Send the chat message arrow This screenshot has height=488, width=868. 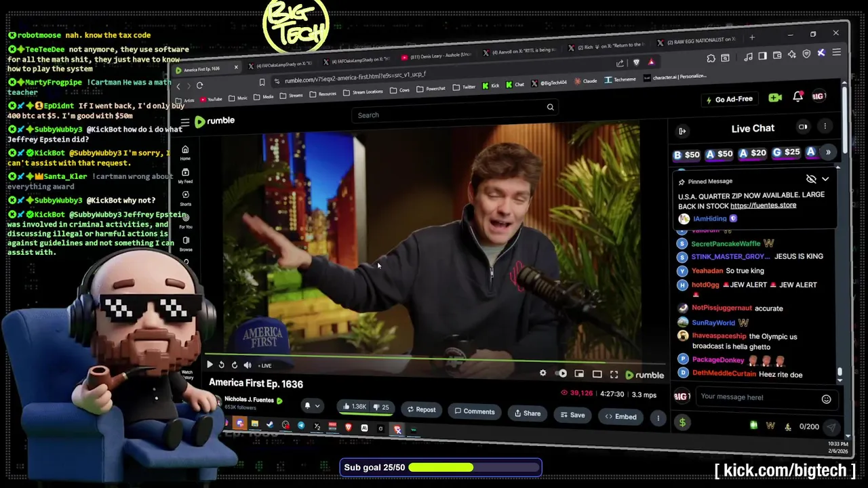[x=831, y=428]
